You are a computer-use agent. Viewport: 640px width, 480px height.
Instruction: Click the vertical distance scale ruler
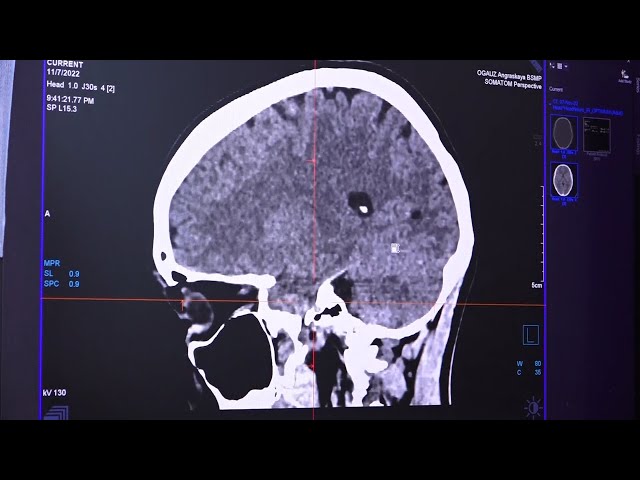pos(543,233)
